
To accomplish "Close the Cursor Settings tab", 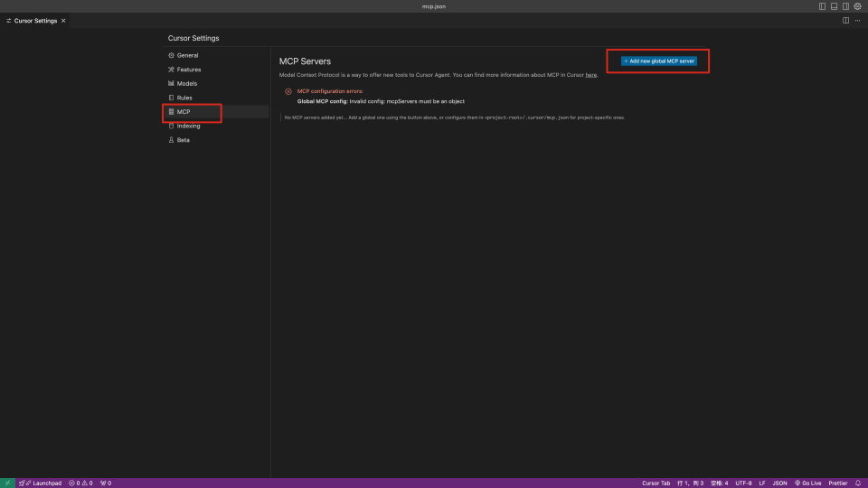I will [63, 21].
